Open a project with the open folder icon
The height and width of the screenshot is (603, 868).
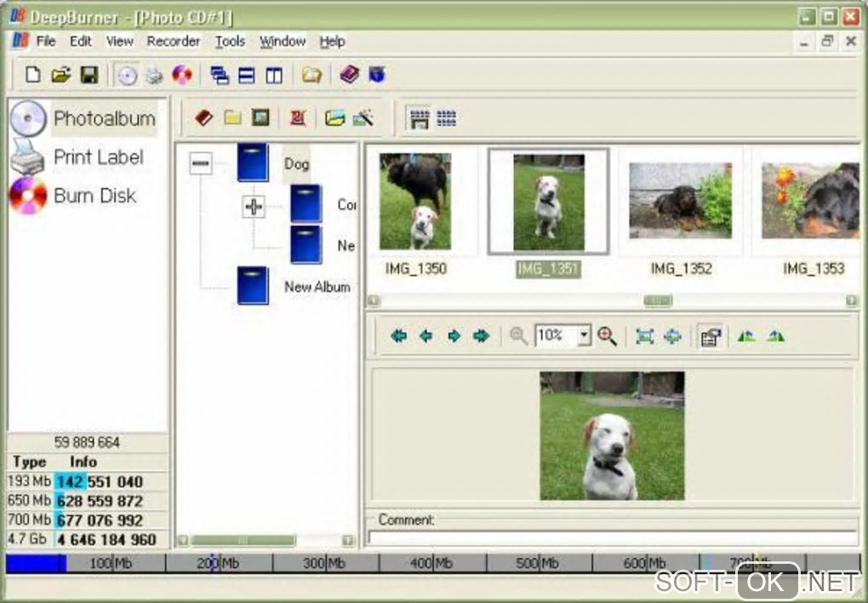tap(61, 74)
